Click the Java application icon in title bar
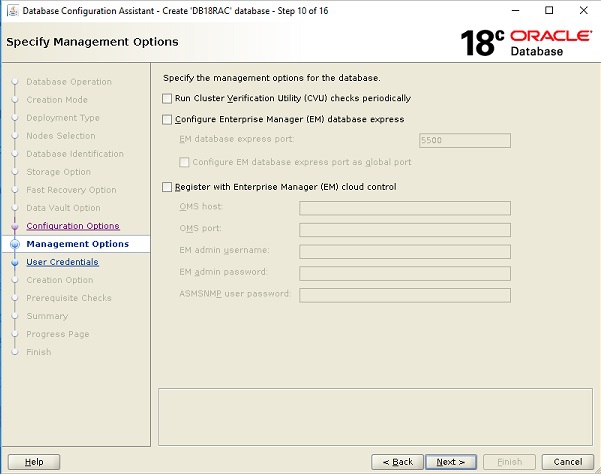Viewport: 601px width, 474px height. pos(13,10)
